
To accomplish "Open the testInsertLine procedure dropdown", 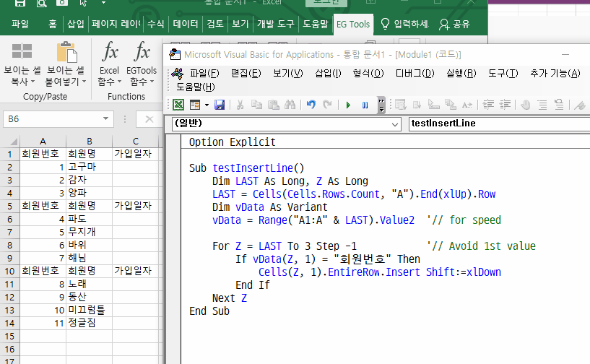I will click(499, 123).
